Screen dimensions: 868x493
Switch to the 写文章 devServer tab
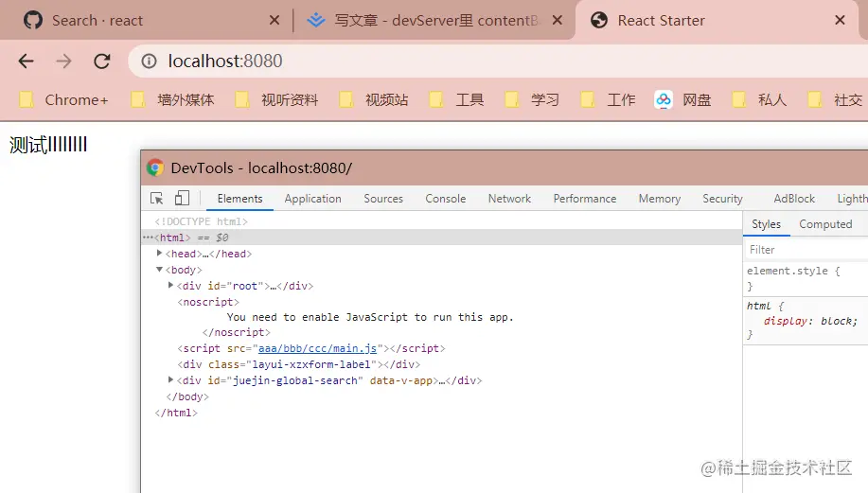(x=436, y=21)
